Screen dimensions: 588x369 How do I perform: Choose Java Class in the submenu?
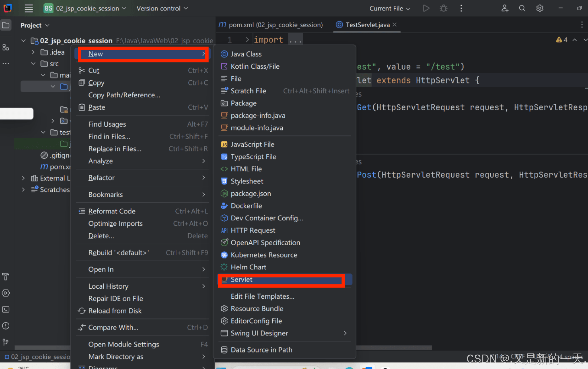click(x=246, y=54)
